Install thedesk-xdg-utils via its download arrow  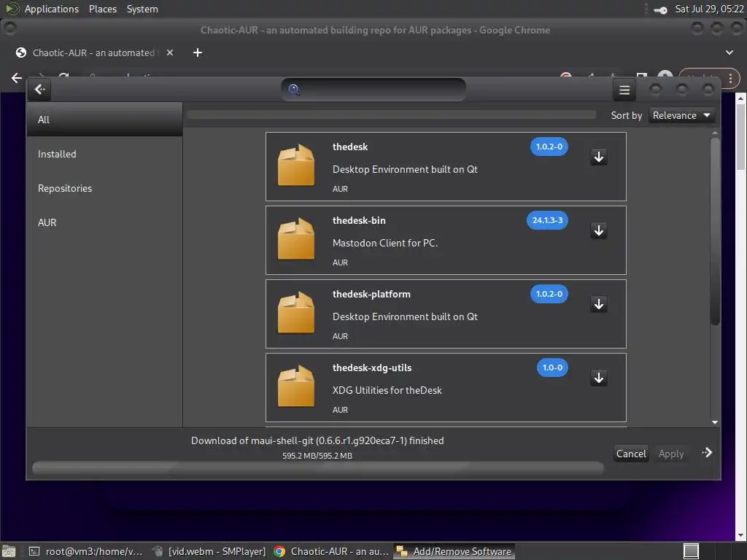[x=599, y=378]
